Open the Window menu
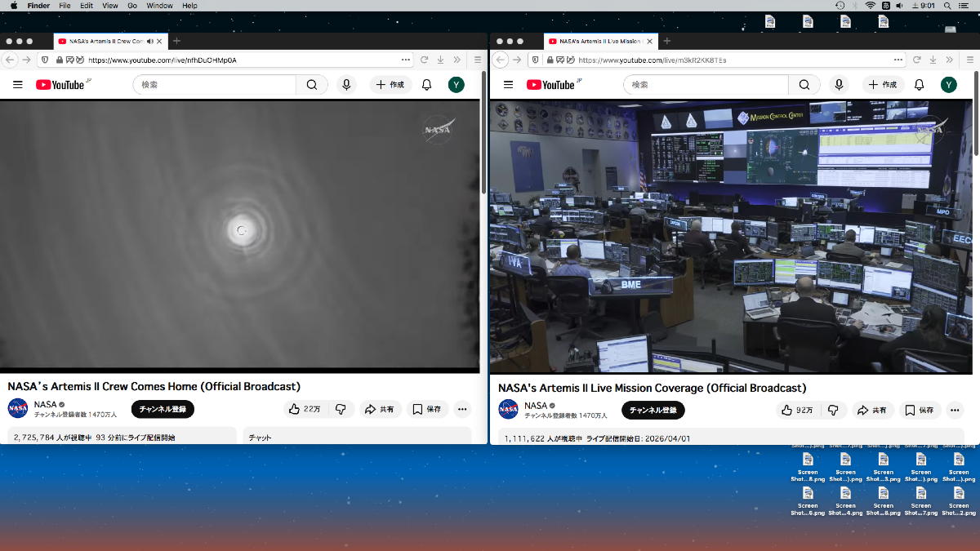The image size is (980, 551). pyautogui.click(x=159, y=6)
